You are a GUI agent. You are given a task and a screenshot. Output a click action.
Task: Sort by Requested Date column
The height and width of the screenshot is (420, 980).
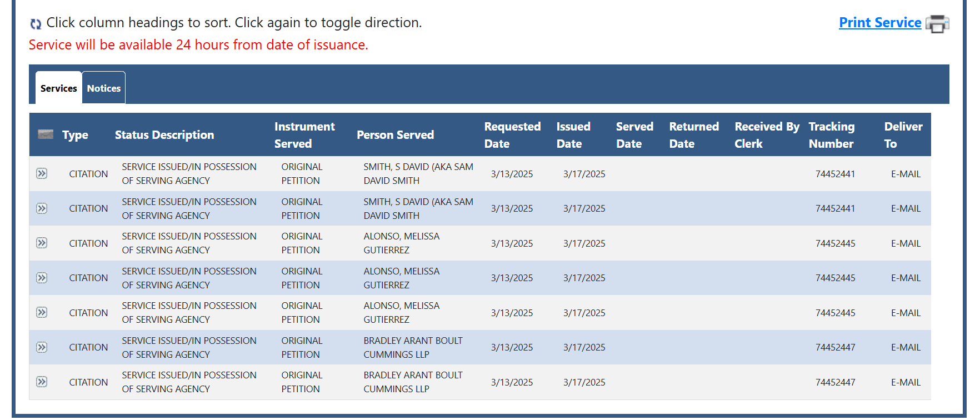pos(512,135)
